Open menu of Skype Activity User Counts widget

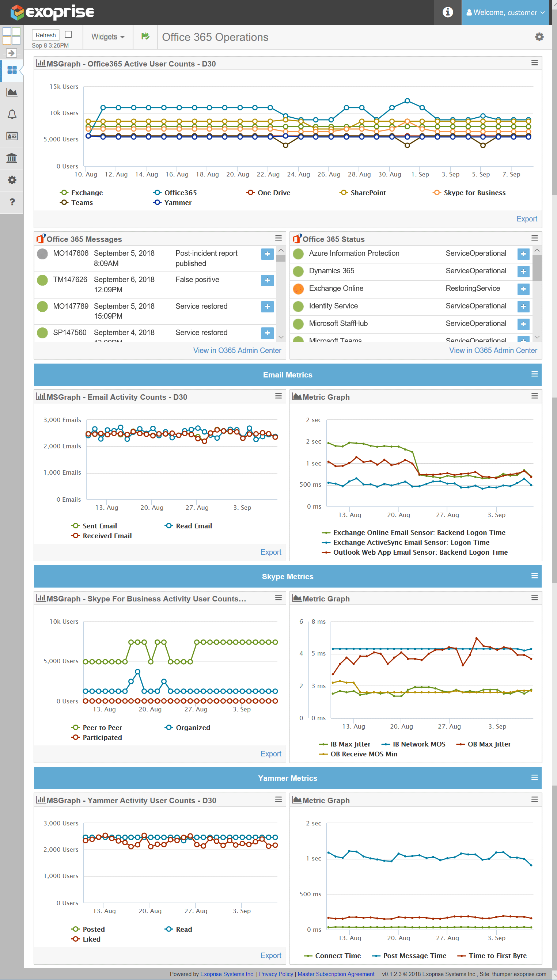(x=278, y=597)
